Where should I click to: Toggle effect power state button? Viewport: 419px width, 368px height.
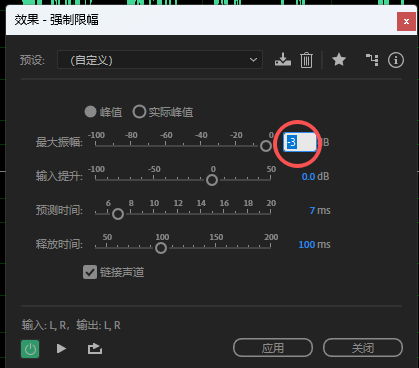pyautogui.click(x=30, y=349)
